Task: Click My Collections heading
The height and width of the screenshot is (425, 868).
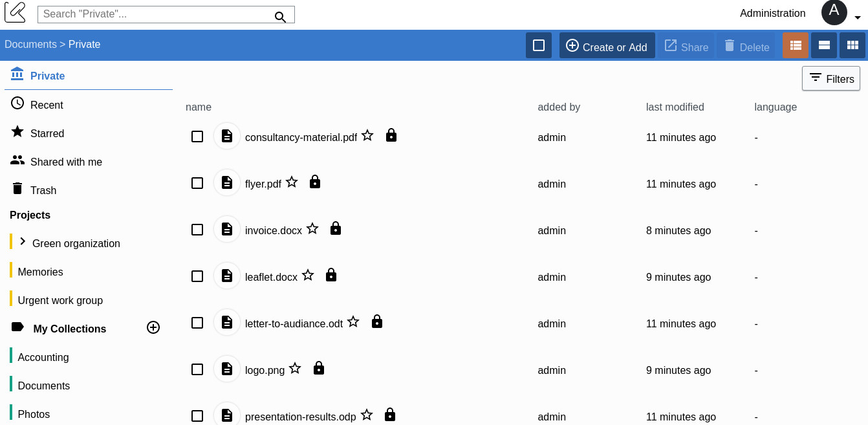Action: (x=70, y=329)
